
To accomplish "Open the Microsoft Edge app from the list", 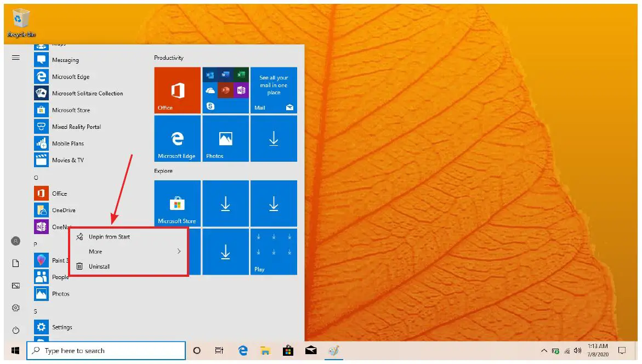I will [72, 77].
